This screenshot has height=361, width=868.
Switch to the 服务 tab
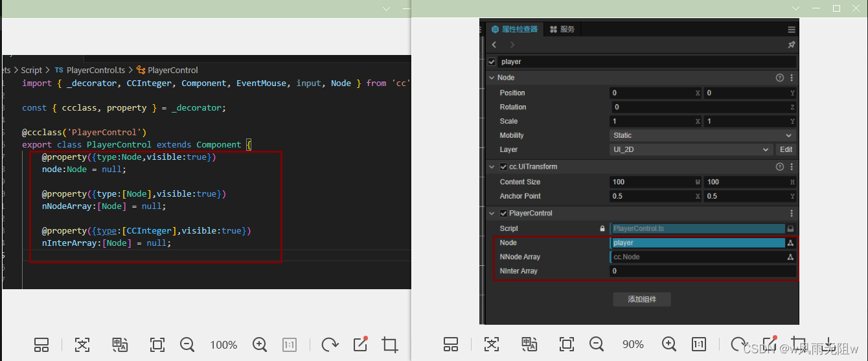pyautogui.click(x=562, y=29)
